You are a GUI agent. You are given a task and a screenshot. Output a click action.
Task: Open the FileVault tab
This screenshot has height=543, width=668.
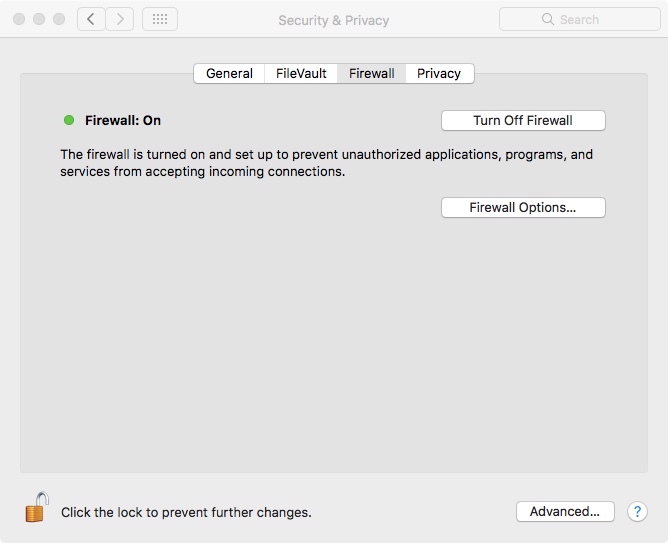tap(301, 73)
